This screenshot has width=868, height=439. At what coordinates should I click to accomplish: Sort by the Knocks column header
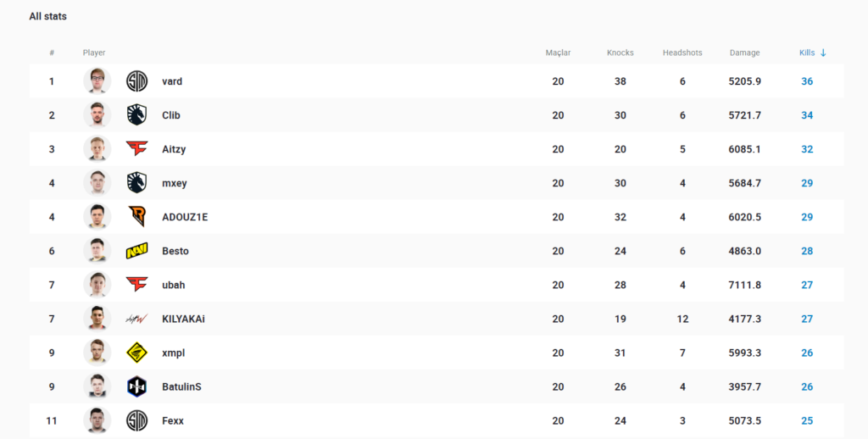pyautogui.click(x=620, y=53)
